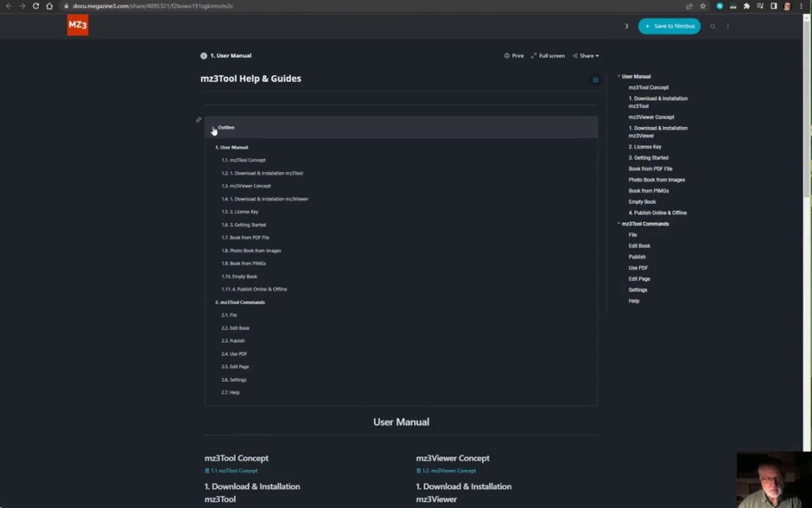This screenshot has height=508, width=812.
Task: Jump to '2.5. Edit Page' outline entry
Action: (235, 367)
